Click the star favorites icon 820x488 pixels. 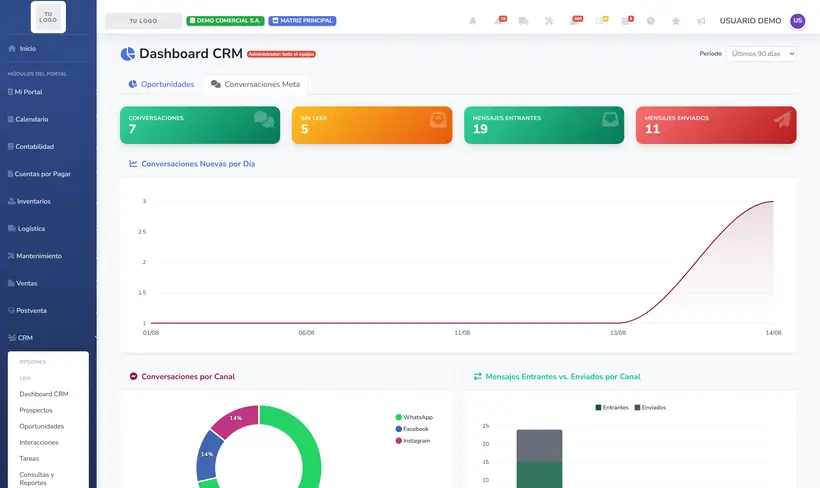pyautogui.click(x=676, y=21)
